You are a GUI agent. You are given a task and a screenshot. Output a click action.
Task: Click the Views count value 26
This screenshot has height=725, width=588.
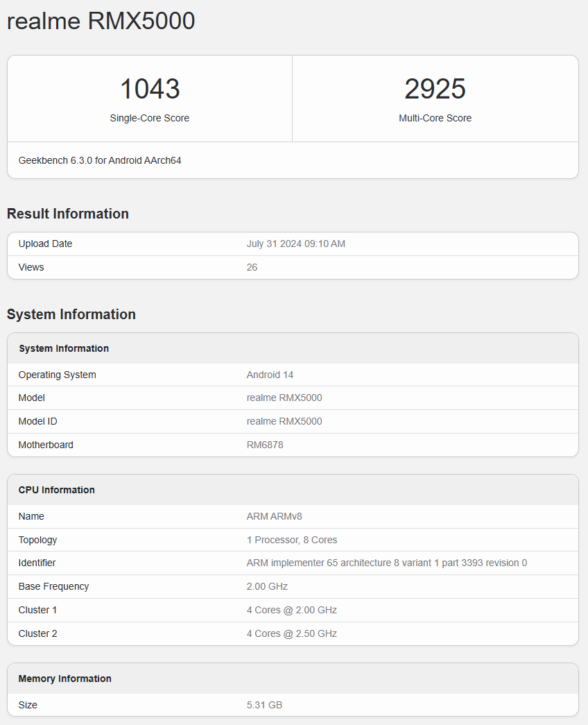[252, 267]
